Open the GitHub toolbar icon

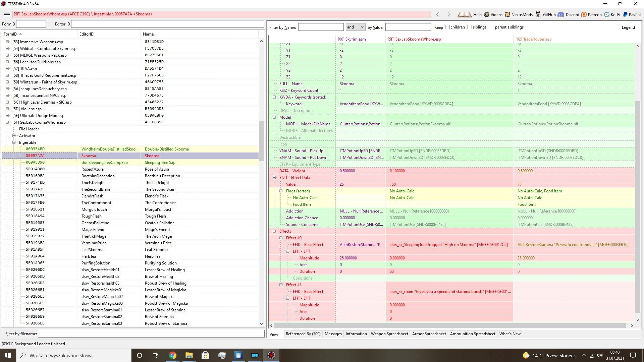pos(538,14)
